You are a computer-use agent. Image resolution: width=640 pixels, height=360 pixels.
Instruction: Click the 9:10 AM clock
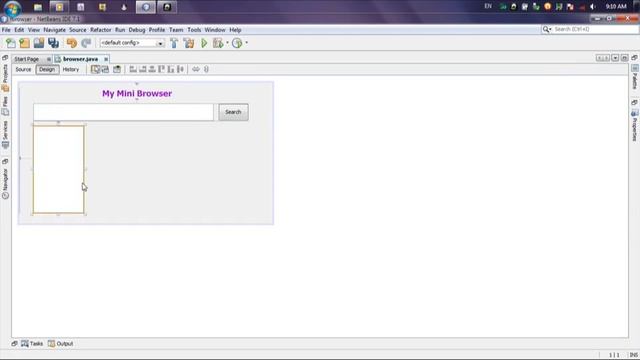(x=616, y=7)
